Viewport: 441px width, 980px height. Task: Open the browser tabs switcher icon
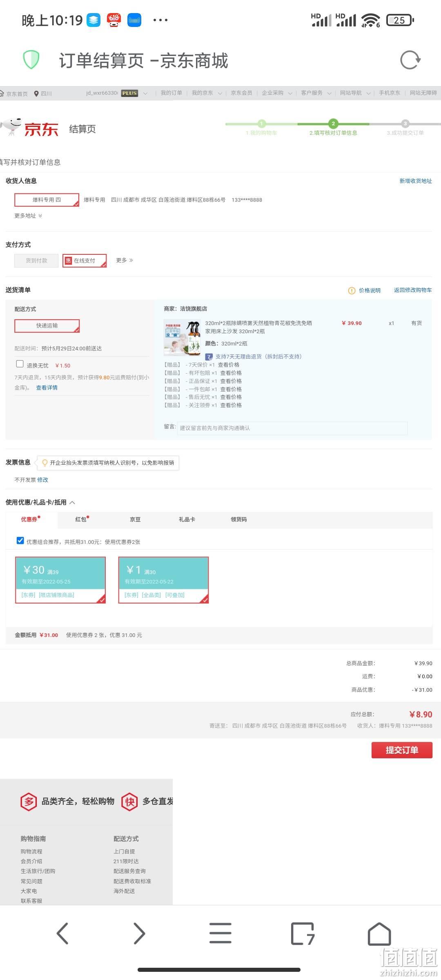(303, 933)
